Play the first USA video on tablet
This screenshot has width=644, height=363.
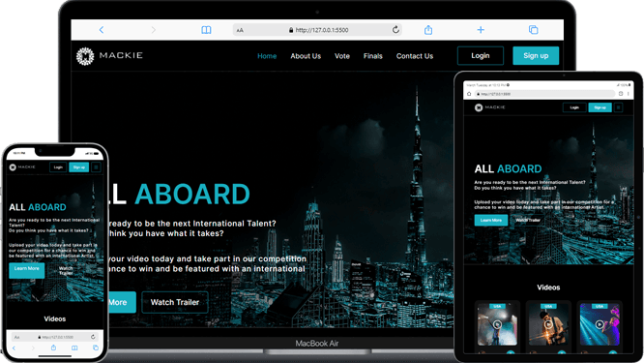click(x=497, y=324)
